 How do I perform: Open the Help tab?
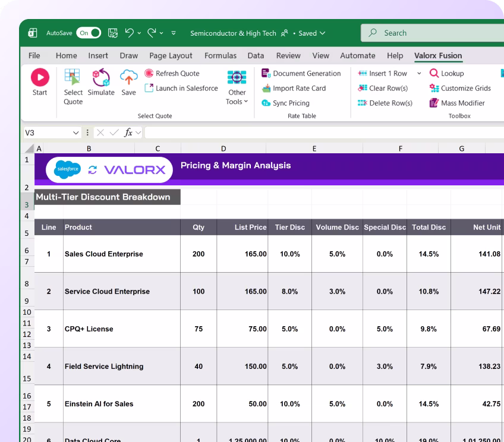click(395, 56)
